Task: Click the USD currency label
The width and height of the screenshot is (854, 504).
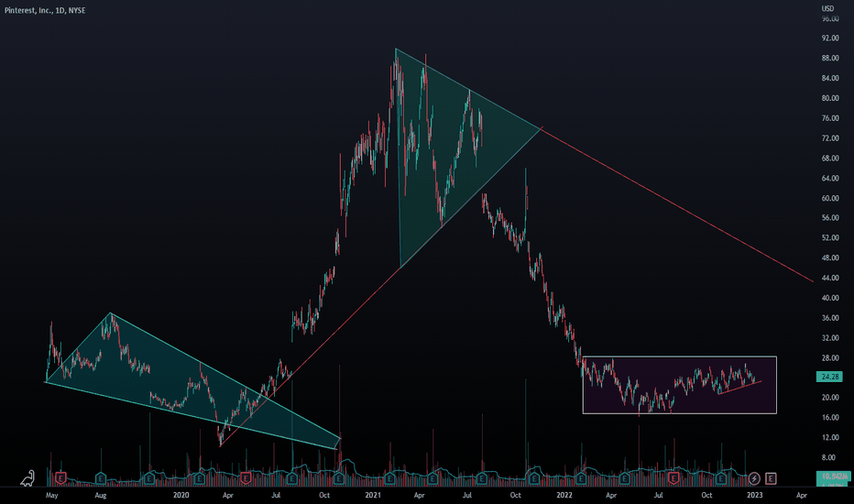Action: click(827, 8)
